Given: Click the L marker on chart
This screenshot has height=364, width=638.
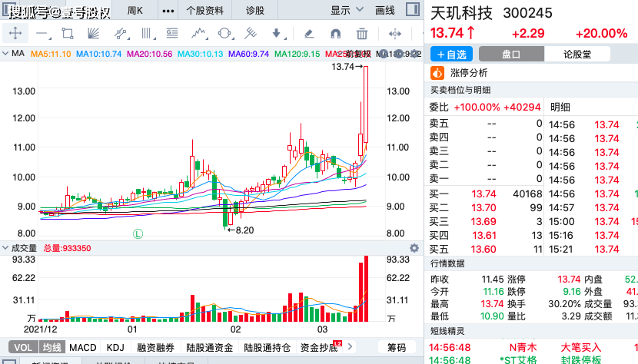Looking at the screenshot, I should point(138,233).
